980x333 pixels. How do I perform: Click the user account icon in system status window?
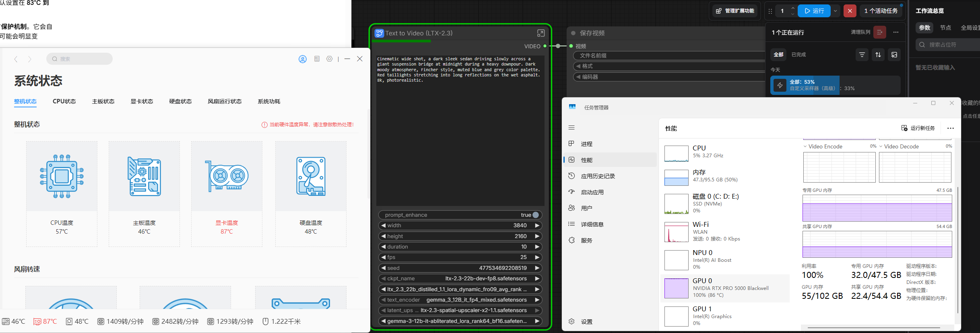point(303,59)
